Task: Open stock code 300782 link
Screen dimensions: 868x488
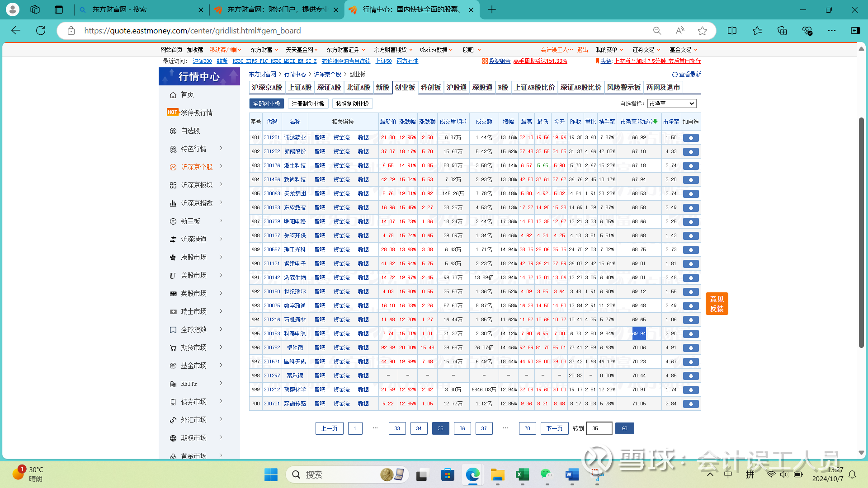Action: tap(272, 348)
